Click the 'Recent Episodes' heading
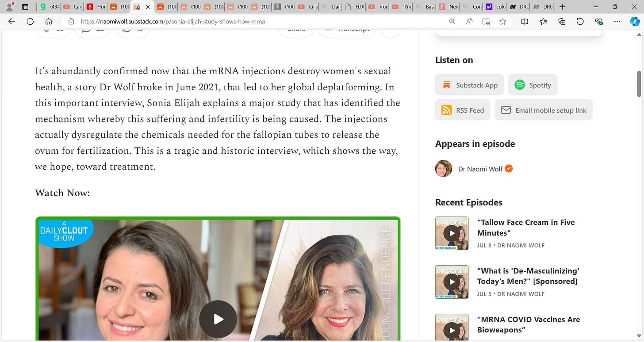The image size is (644, 342). click(x=469, y=202)
